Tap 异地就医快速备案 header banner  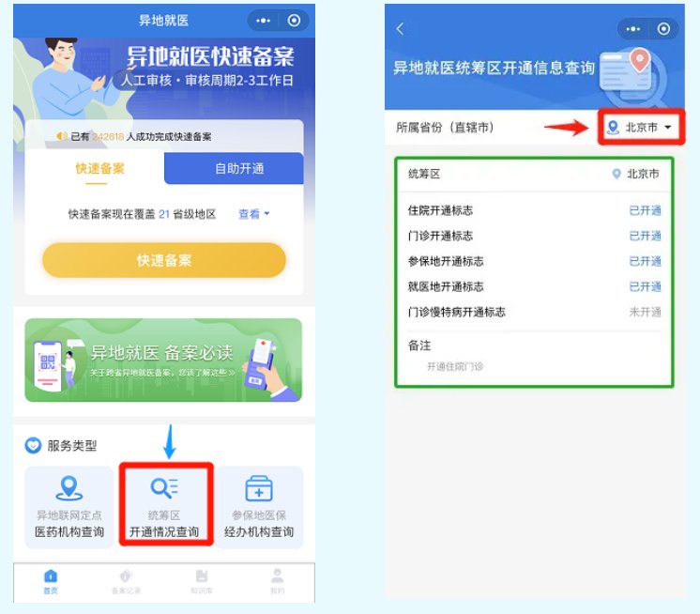tap(164, 78)
